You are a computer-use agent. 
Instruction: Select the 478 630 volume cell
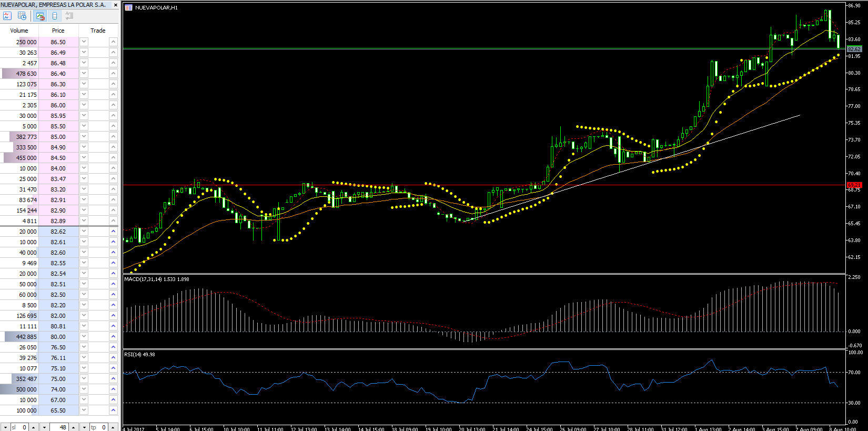pyautogui.click(x=19, y=73)
